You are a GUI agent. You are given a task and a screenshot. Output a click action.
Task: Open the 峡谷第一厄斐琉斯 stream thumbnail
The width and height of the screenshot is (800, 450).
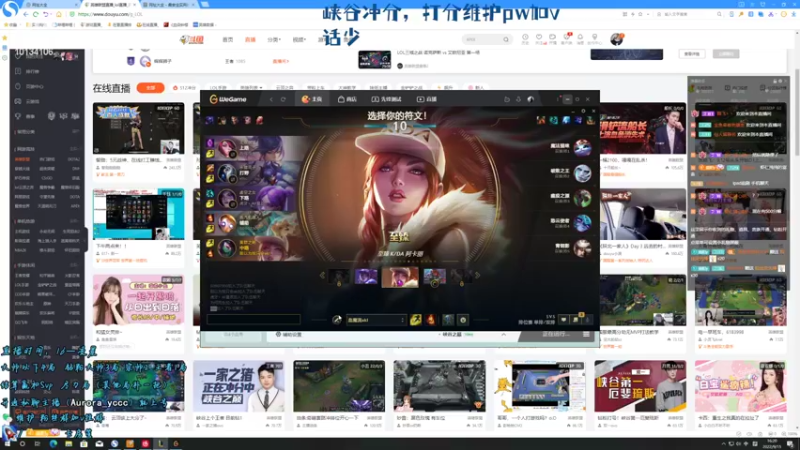pyautogui.click(x=640, y=386)
